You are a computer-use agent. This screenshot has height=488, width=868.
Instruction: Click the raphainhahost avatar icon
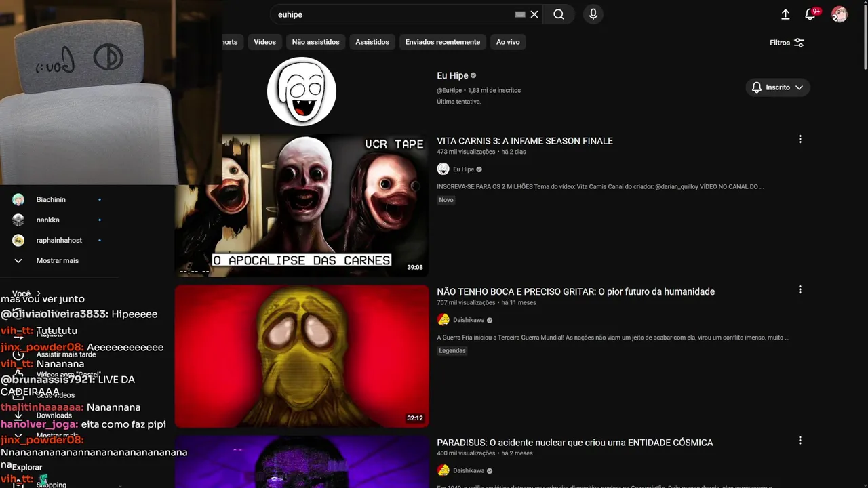(x=18, y=240)
